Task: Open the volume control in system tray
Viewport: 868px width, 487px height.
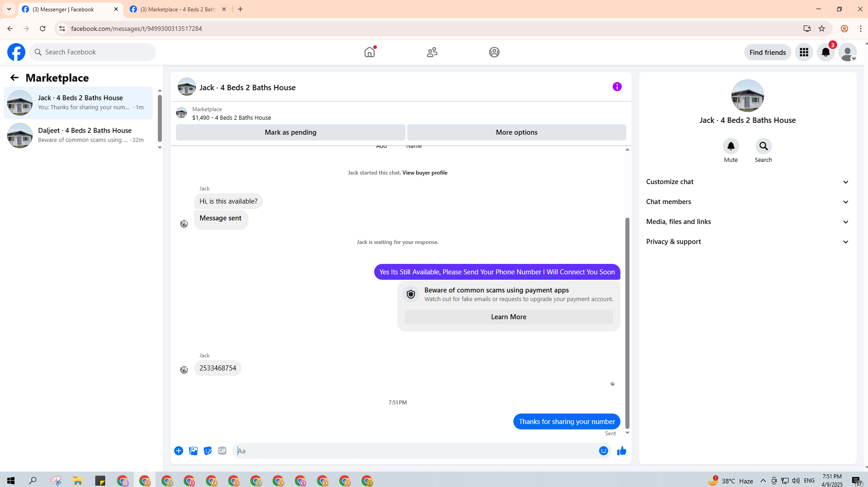Action: click(x=796, y=481)
